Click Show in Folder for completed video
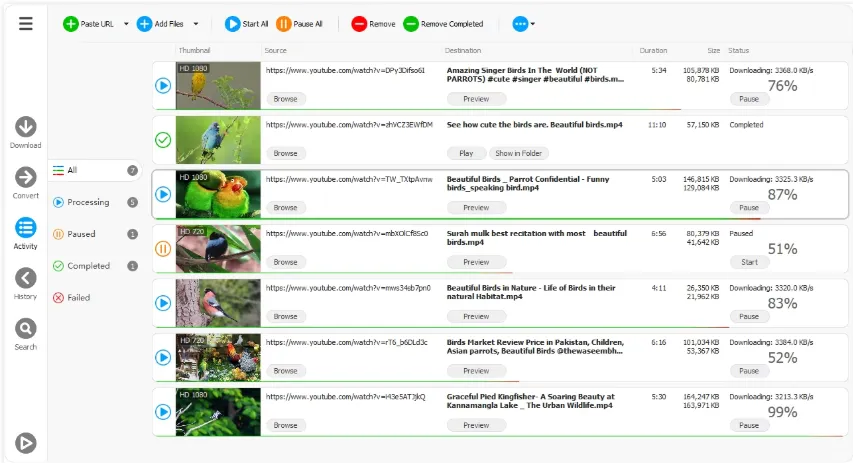The width and height of the screenshot is (853, 463). pos(518,153)
